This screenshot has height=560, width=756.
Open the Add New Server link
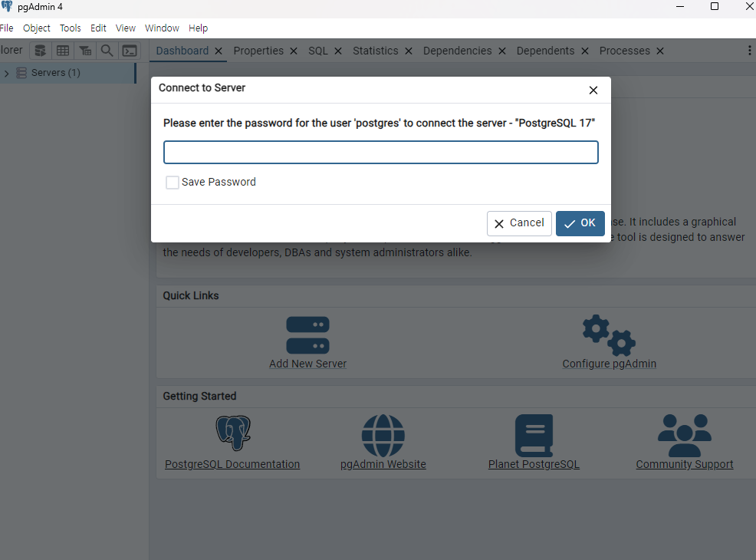point(307,364)
